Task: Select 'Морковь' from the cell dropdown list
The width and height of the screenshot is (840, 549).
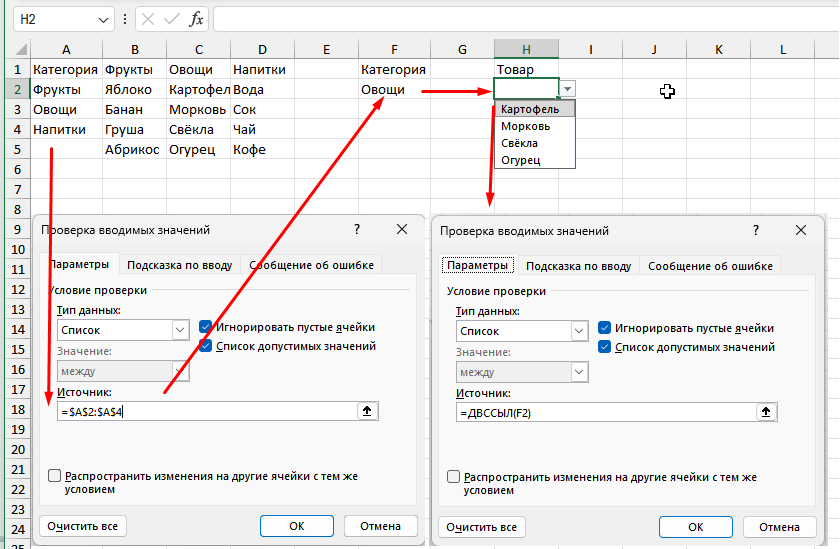Action: point(526,126)
